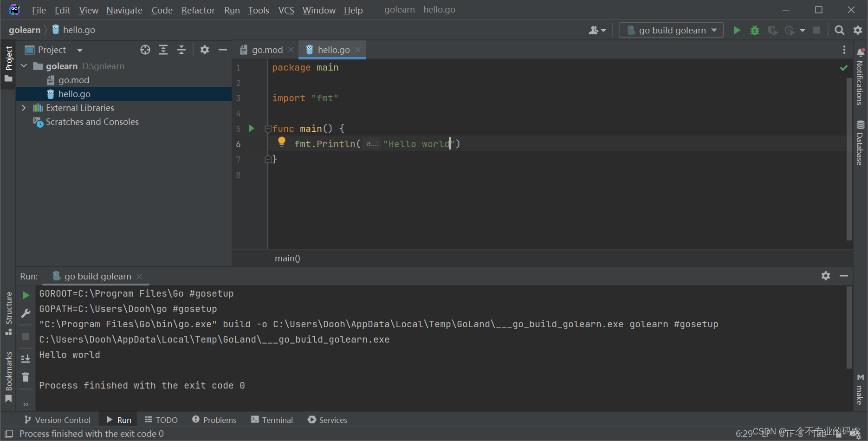
Task: Click the golearn breadcrumb in navigation bar
Action: [x=25, y=30]
